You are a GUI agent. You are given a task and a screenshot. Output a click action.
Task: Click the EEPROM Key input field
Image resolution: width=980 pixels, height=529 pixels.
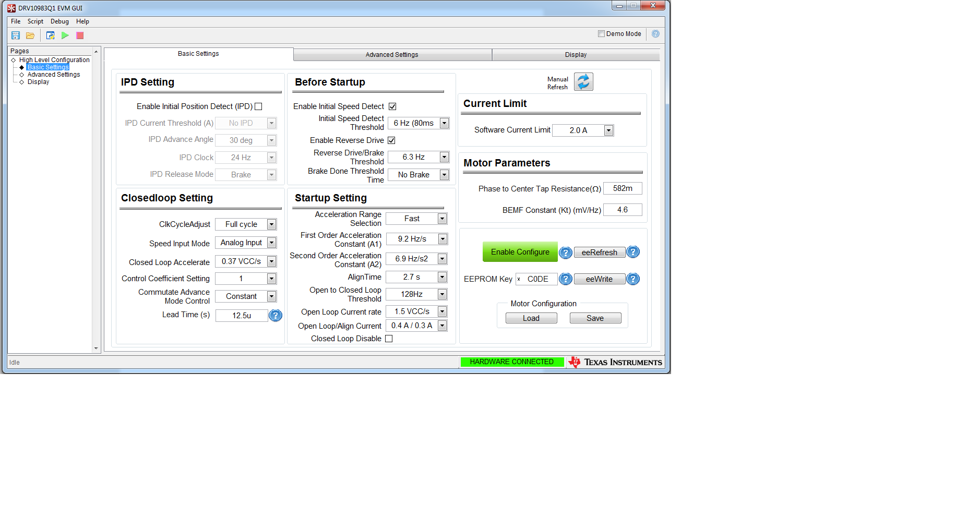click(x=536, y=279)
